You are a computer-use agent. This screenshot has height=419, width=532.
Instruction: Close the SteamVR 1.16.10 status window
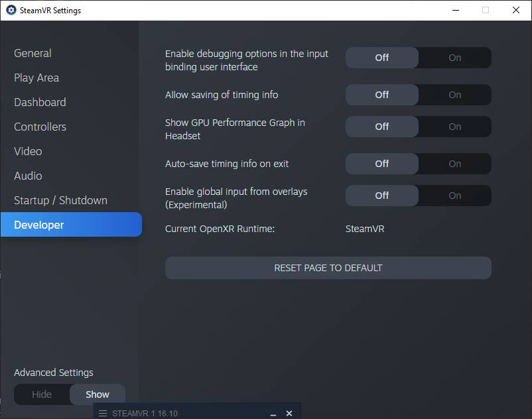[x=289, y=413]
